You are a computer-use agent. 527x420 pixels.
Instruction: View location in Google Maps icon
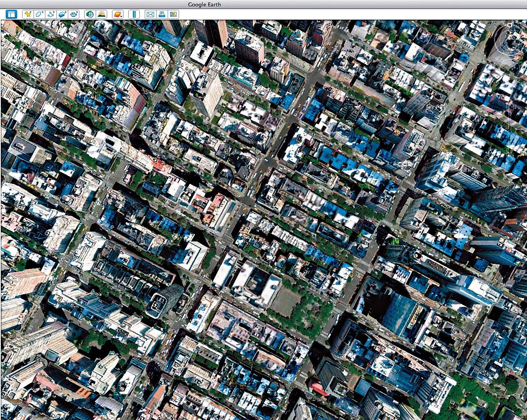point(173,14)
